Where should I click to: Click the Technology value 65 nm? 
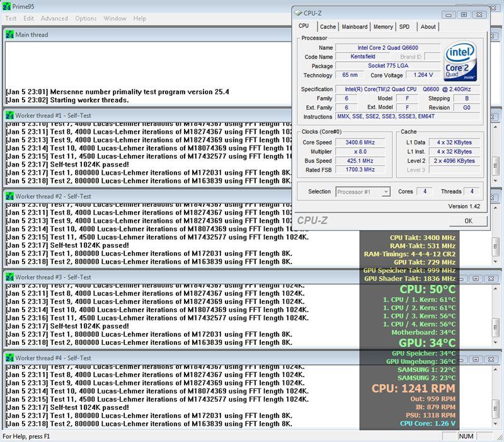coord(350,75)
